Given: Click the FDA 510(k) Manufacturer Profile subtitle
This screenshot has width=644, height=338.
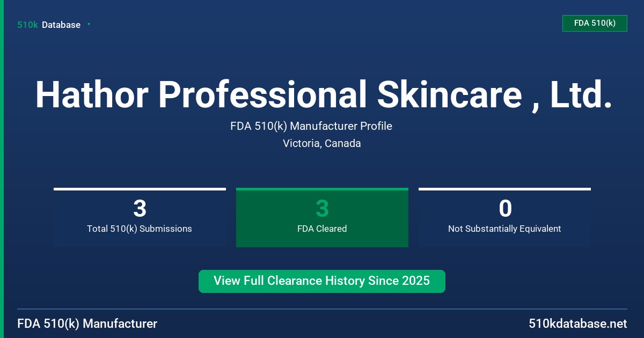Looking at the screenshot, I should tap(311, 126).
